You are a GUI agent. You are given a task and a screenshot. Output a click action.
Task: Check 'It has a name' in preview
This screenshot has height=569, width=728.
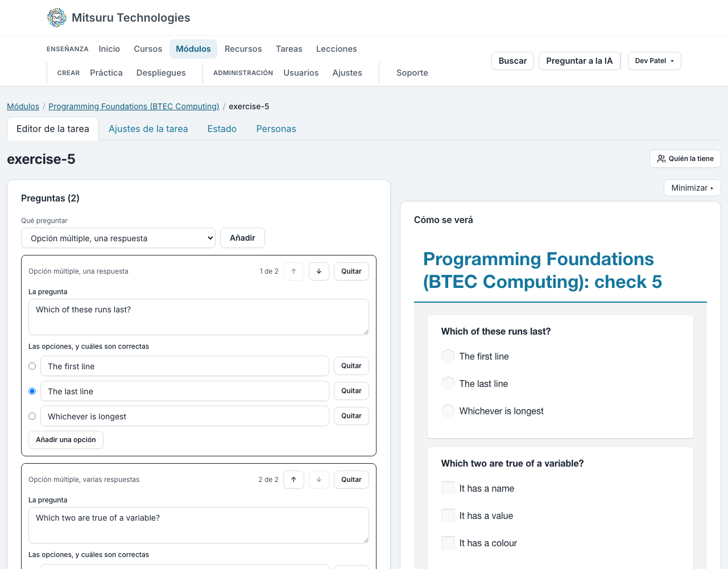448,488
